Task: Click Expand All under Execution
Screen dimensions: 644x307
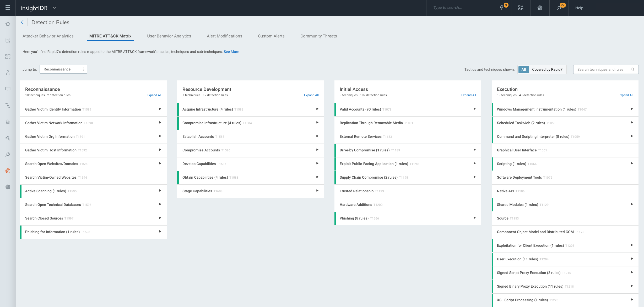Action: pos(626,95)
